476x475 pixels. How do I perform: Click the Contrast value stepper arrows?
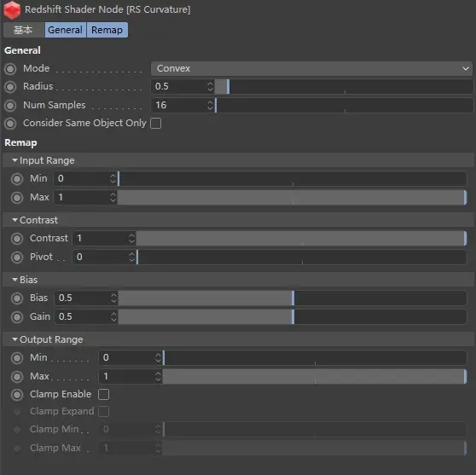(x=131, y=239)
